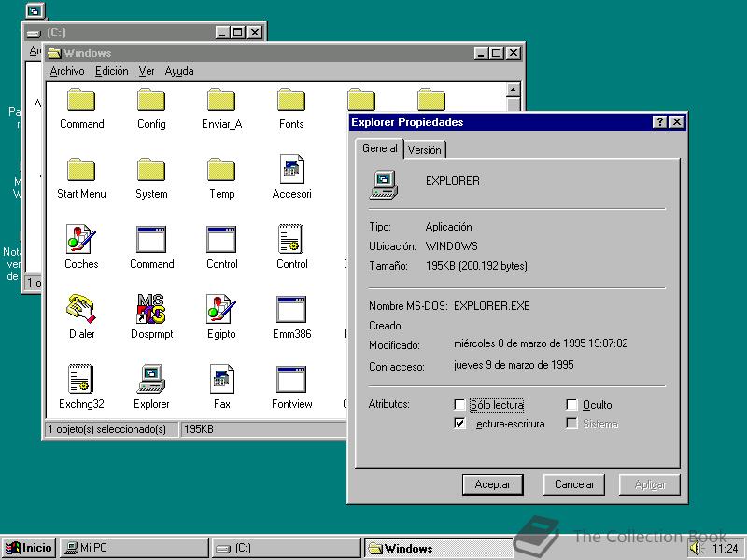The height and width of the screenshot is (560, 747).
Task: Open the Inicio start menu
Action: (29, 548)
